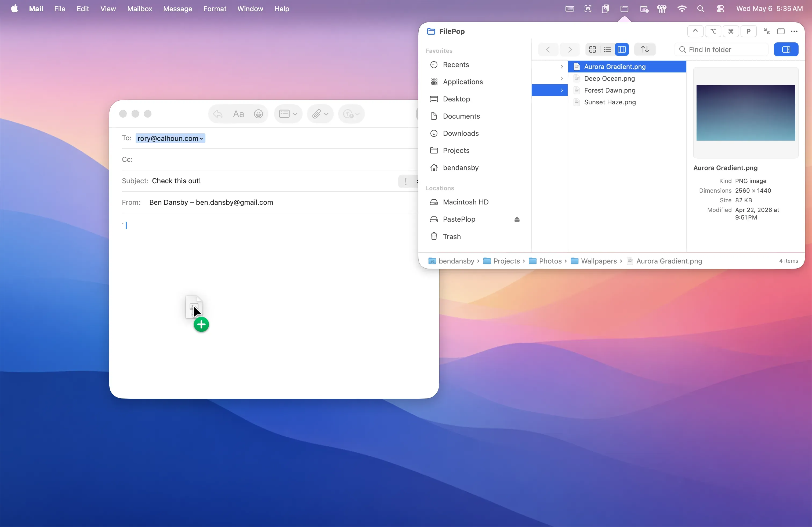Image resolution: width=812 pixels, height=527 pixels.
Task: Open Control Center in the menu bar
Action: [x=720, y=9]
